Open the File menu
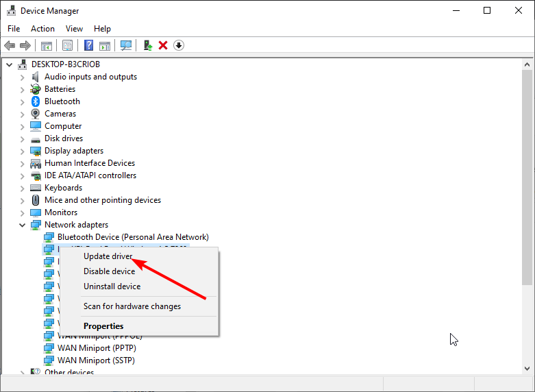The image size is (535, 392). tap(14, 29)
